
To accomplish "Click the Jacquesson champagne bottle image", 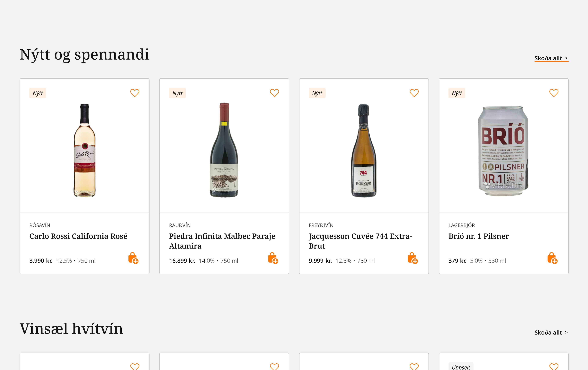I will [x=364, y=150].
